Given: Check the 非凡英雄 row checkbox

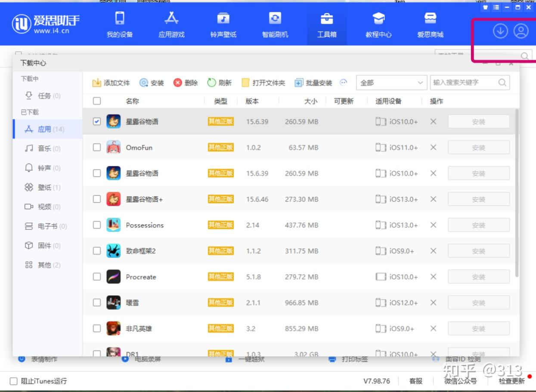Looking at the screenshot, I should point(97,328).
